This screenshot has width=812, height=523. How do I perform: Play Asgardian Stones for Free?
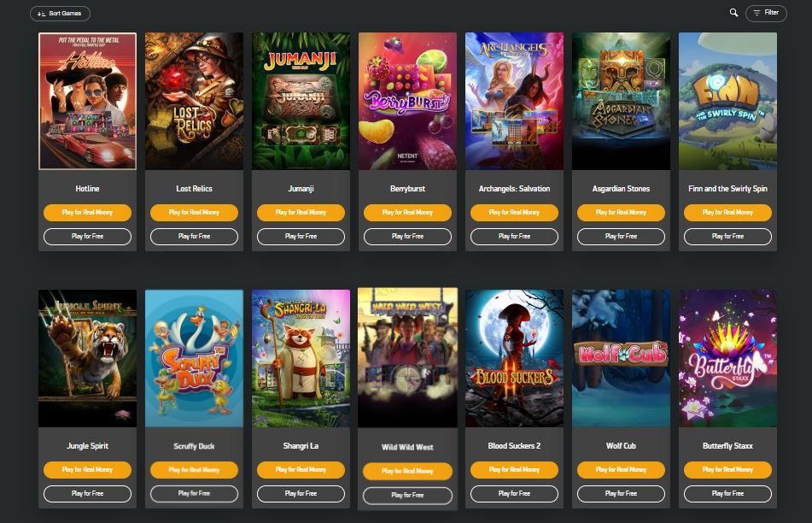pyautogui.click(x=621, y=237)
